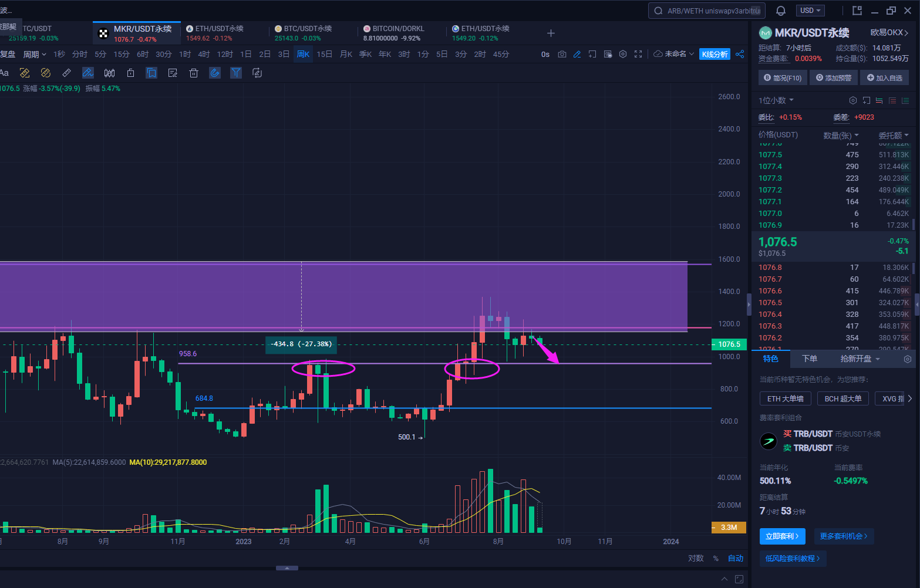The width and height of the screenshot is (920, 588).
Task: Toggle the magnet snap tool
Action: (215, 73)
